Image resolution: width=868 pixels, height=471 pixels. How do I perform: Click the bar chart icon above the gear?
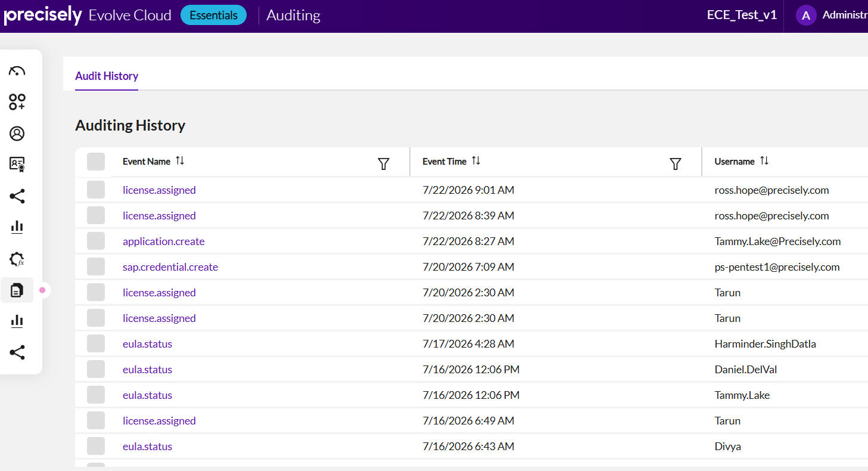[17, 227]
